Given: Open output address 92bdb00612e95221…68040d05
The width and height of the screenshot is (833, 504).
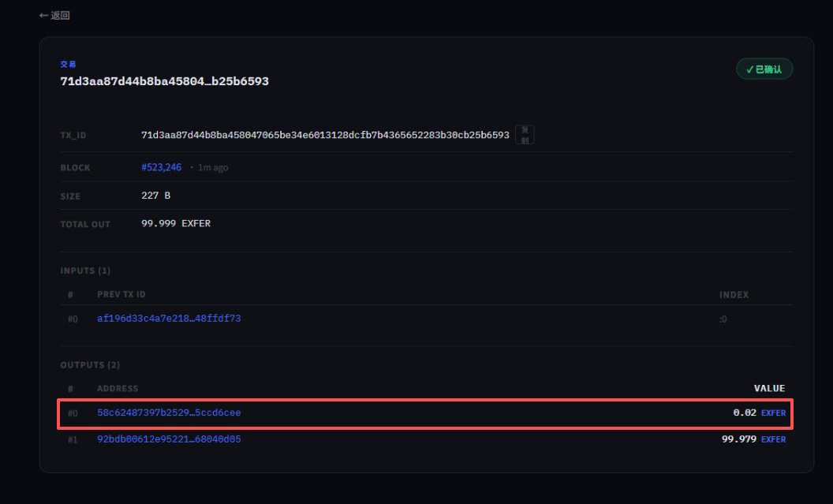Looking at the screenshot, I should click(x=169, y=439).
